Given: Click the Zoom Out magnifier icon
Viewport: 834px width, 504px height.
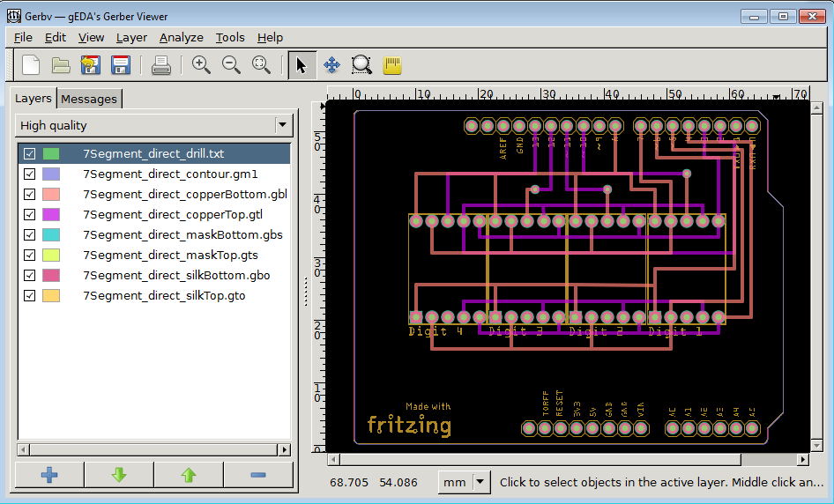Looking at the screenshot, I should pos(231,65).
